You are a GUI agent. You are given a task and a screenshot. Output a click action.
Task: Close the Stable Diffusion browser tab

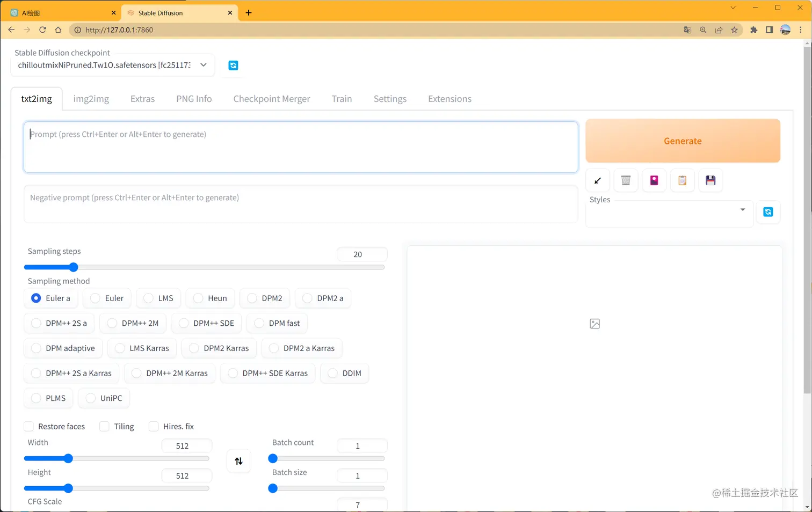pos(230,13)
